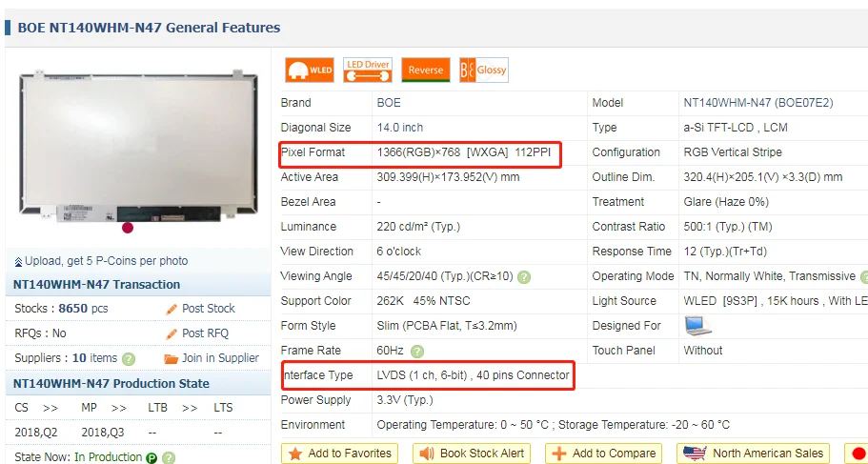868x464 pixels.
Task: Click response time 12 (Typ.)(Tr+Td) value
Action: point(725,252)
